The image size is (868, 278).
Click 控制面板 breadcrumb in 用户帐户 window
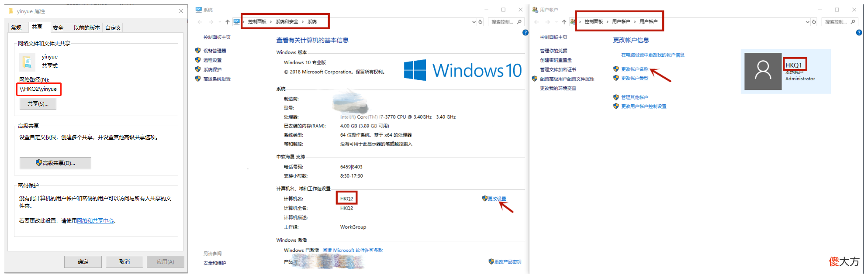tap(594, 21)
